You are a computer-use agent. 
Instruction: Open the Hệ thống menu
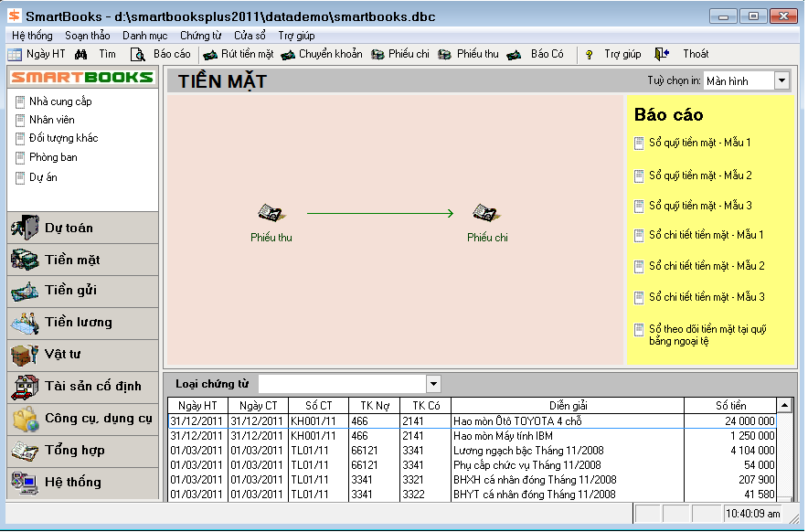click(32, 36)
